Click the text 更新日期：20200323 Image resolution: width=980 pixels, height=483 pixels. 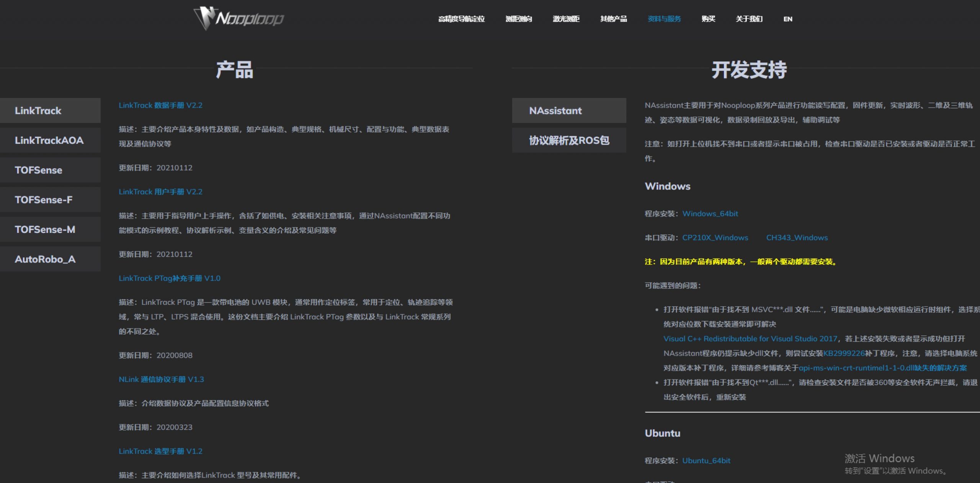tap(155, 427)
